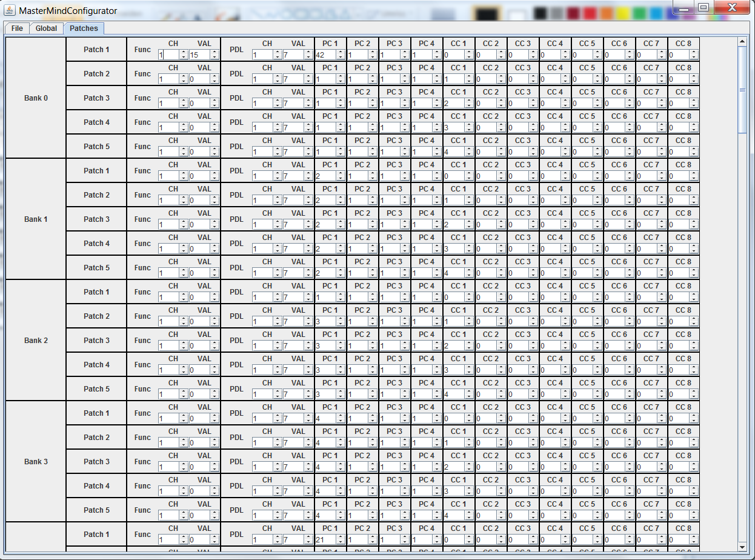Click the Bank 1 label

[x=36, y=219]
